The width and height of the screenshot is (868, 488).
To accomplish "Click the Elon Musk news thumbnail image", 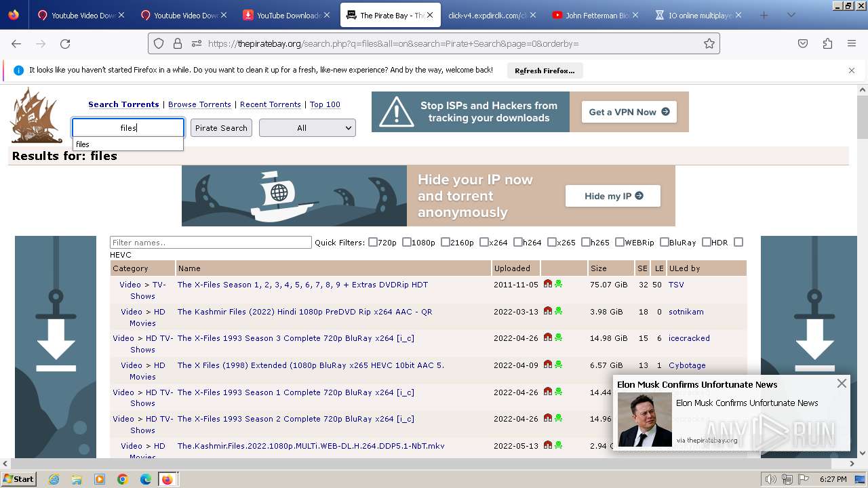I will pos(644,420).
